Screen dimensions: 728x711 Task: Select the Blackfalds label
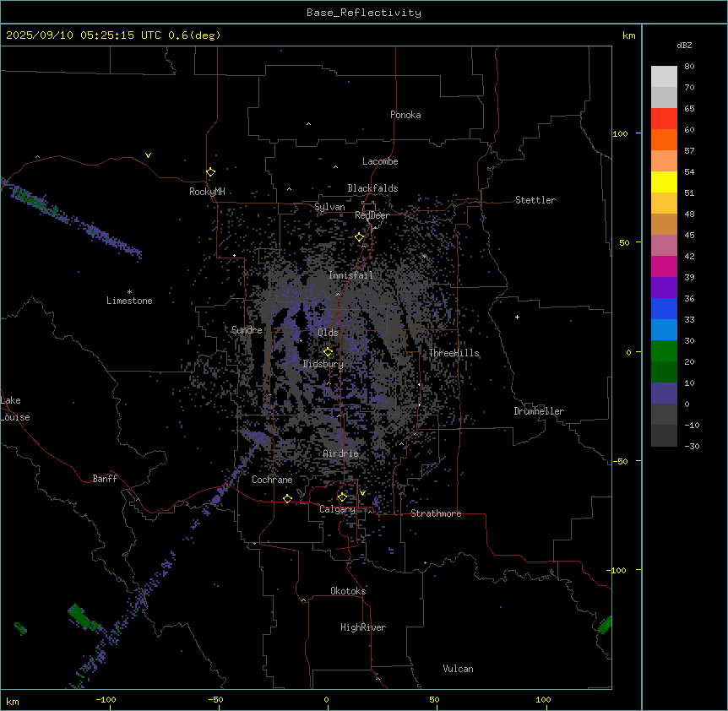coord(372,188)
